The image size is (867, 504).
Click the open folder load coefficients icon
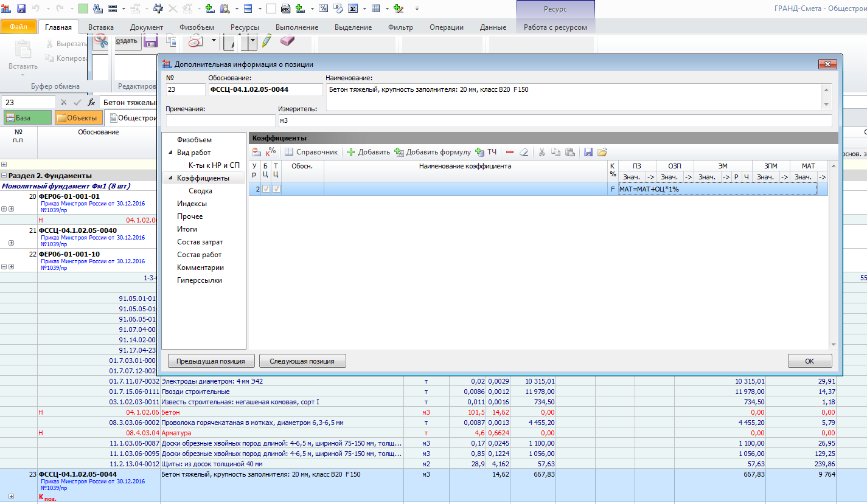coord(602,152)
